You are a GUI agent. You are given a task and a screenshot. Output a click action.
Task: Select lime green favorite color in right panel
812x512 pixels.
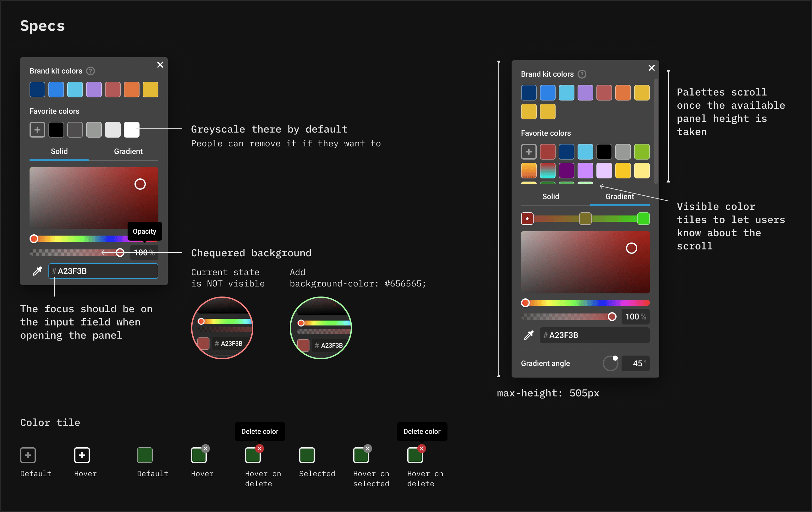tap(642, 152)
